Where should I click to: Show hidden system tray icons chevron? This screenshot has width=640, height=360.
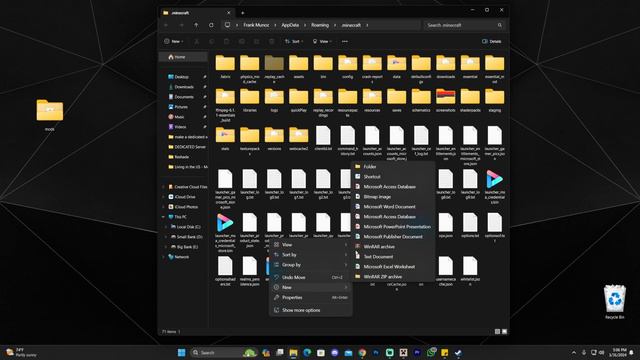point(574,353)
